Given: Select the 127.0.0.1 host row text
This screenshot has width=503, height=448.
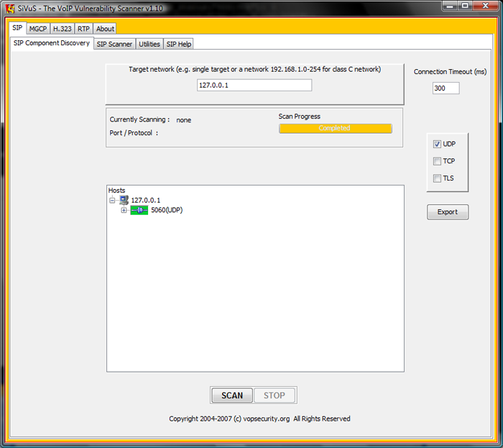Looking at the screenshot, I should [x=146, y=200].
